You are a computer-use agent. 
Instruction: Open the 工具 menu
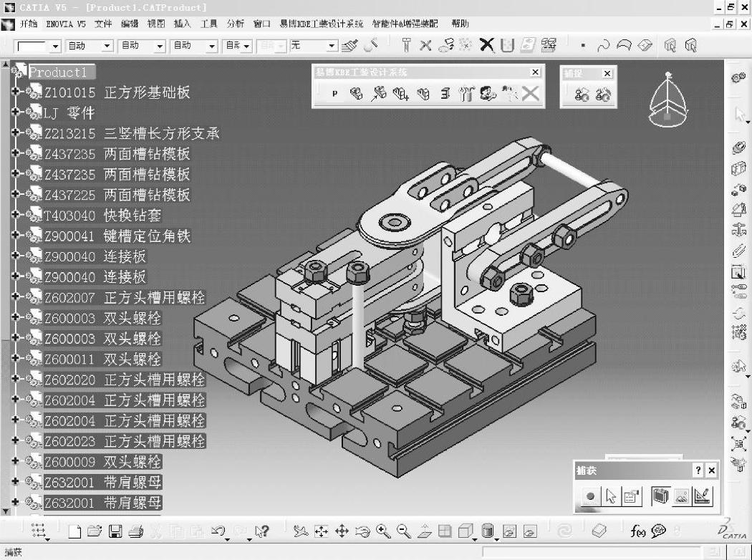click(x=208, y=24)
